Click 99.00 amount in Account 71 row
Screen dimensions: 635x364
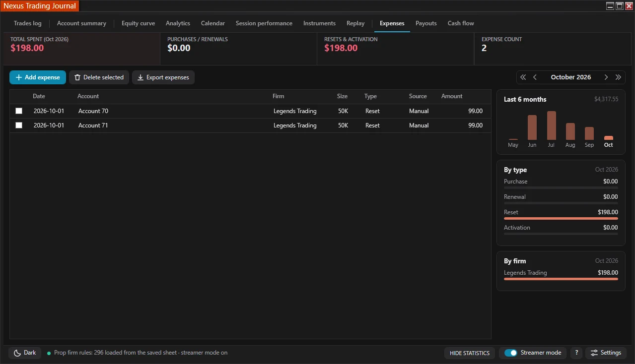click(475, 125)
